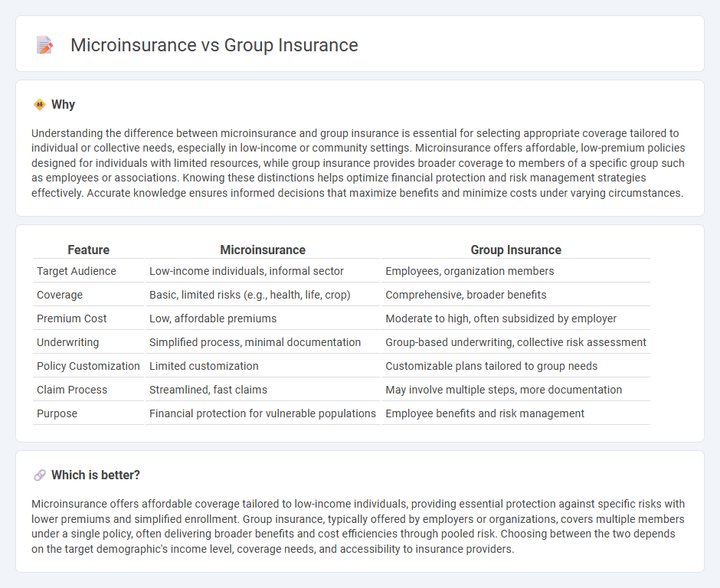Click the chain link icon beside Which is better?

[40, 475]
